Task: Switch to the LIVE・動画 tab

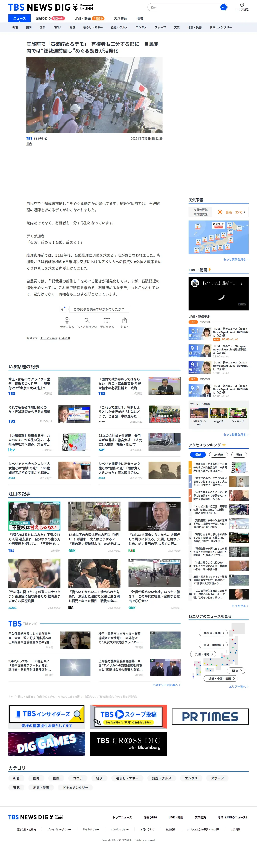Action: pos(89,18)
